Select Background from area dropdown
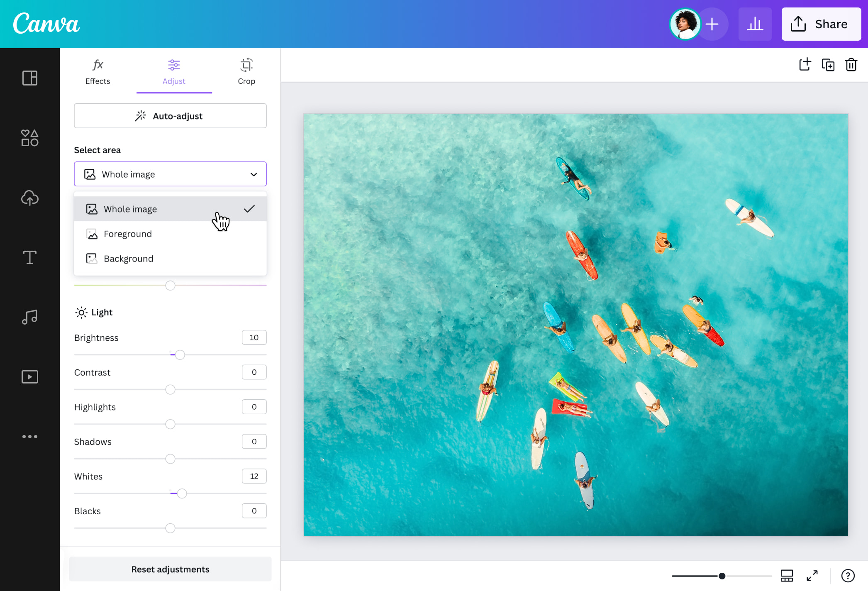Screen dimensions: 868x591 129,258
